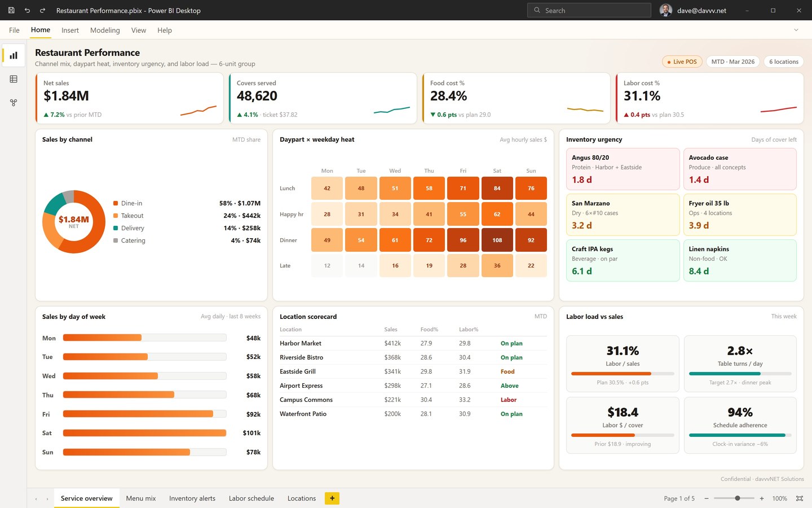Screen dimensions: 812x508
Task: Click the Catering gray legend swatch
Action: click(x=116, y=240)
